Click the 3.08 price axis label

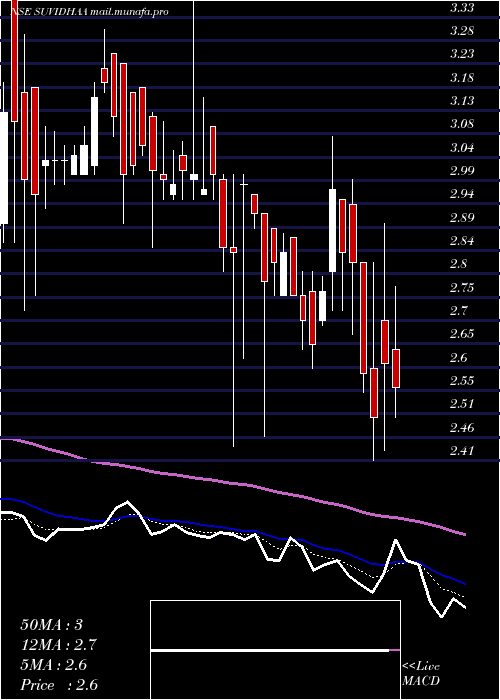click(x=461, y=124)
